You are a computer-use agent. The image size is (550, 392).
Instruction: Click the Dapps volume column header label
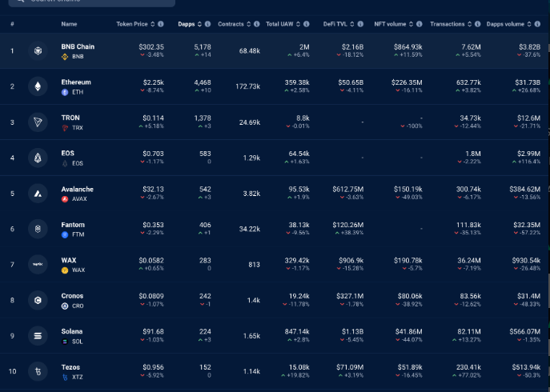[505, 24]
